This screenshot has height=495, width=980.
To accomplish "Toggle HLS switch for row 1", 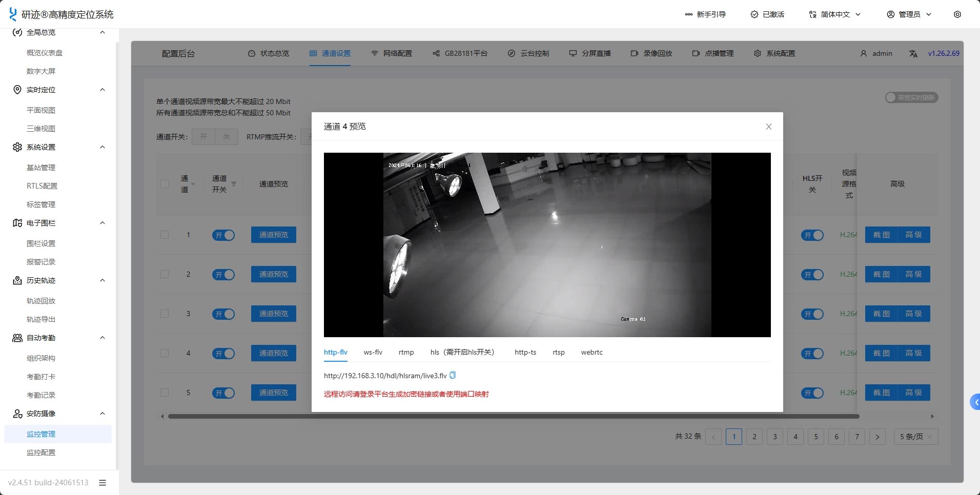I will [812, 235].
